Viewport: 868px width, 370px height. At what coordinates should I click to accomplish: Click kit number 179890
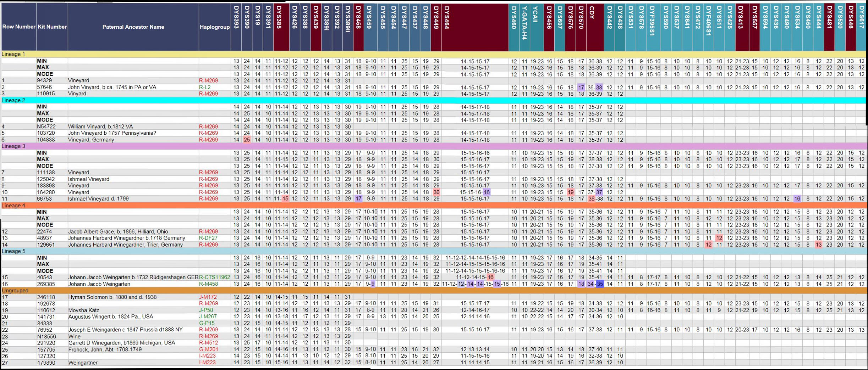tap(46, 363)
